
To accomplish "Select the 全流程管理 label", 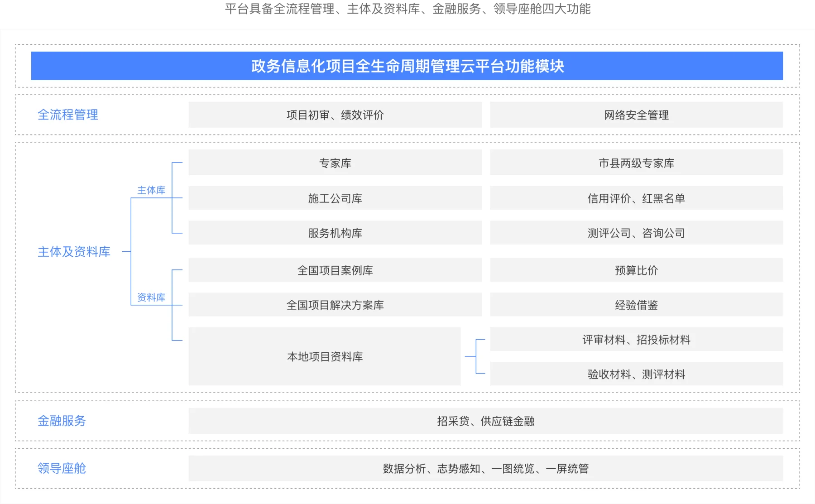I will point(68,115).
